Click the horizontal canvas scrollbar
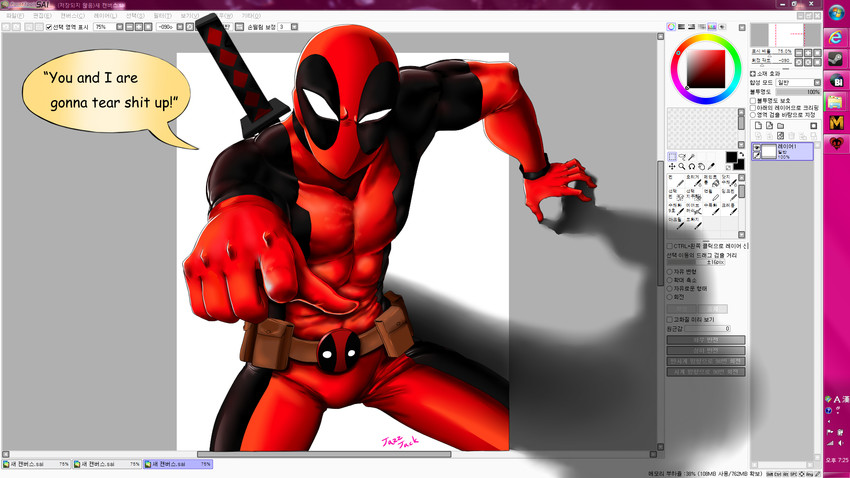Screen dimensions: 850x478 click(x=324, y=454)
